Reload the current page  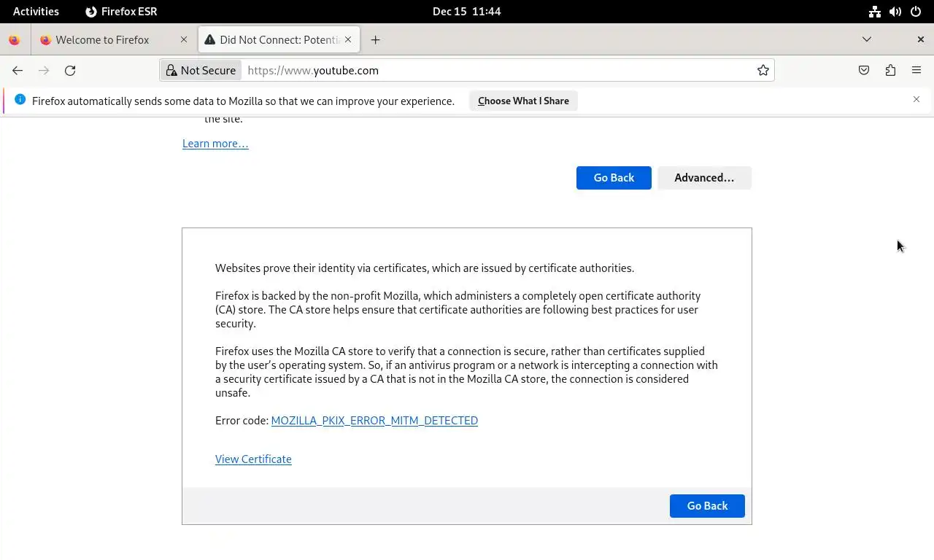70,71
